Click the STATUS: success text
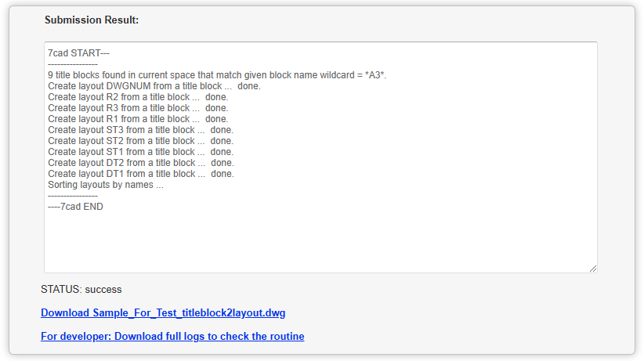The image size is (644, 361). [x=81, y=290]
